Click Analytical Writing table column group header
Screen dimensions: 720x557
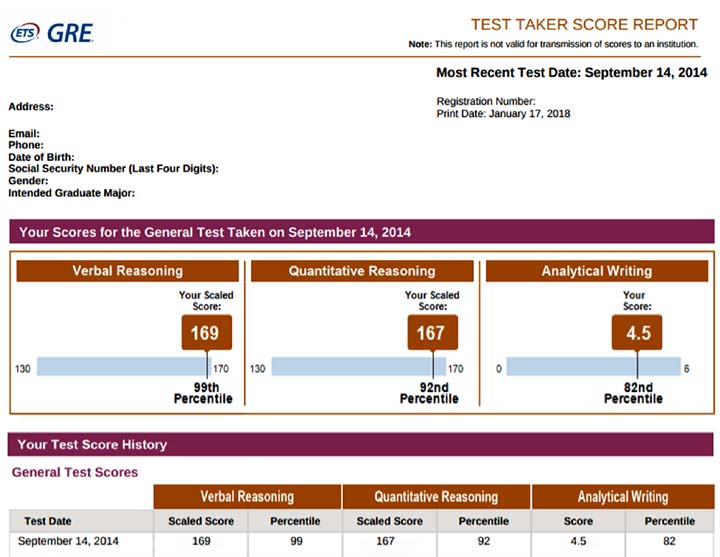[623, 496]
